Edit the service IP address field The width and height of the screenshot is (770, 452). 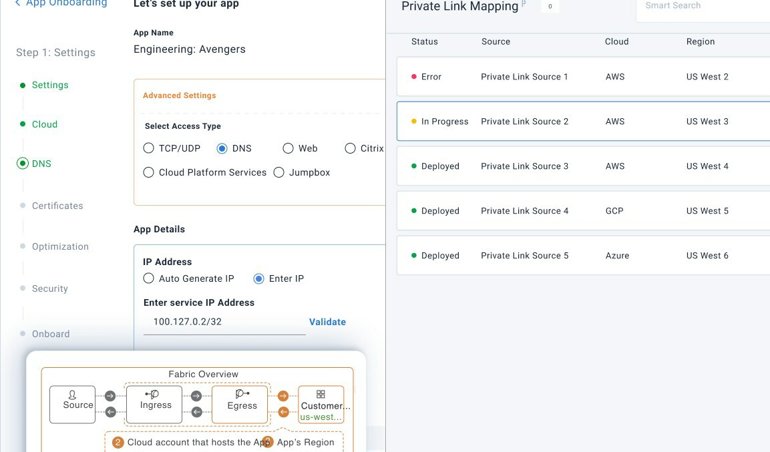pyautogui.click(x=224, y=322)
